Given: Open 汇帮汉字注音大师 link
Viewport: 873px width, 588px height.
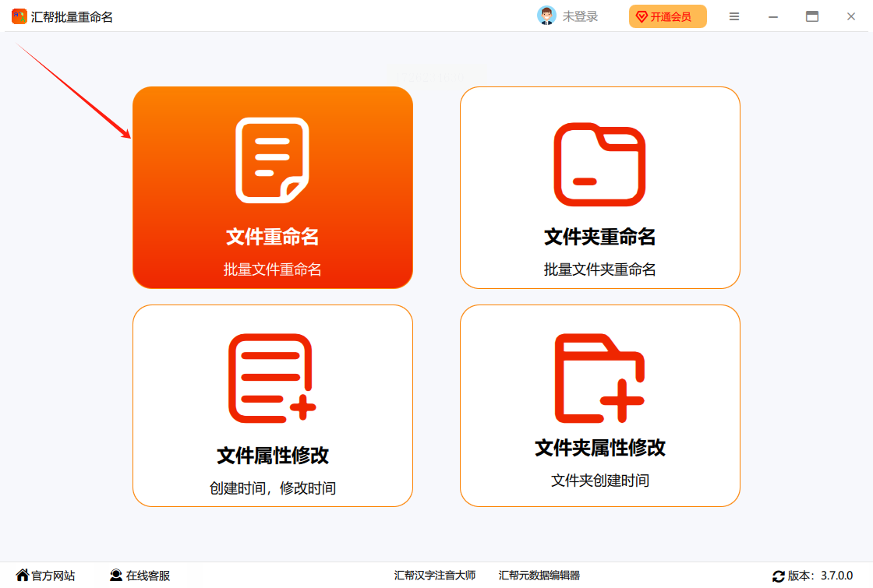Looking at the screenshot, I should click(x=435, y=576).
